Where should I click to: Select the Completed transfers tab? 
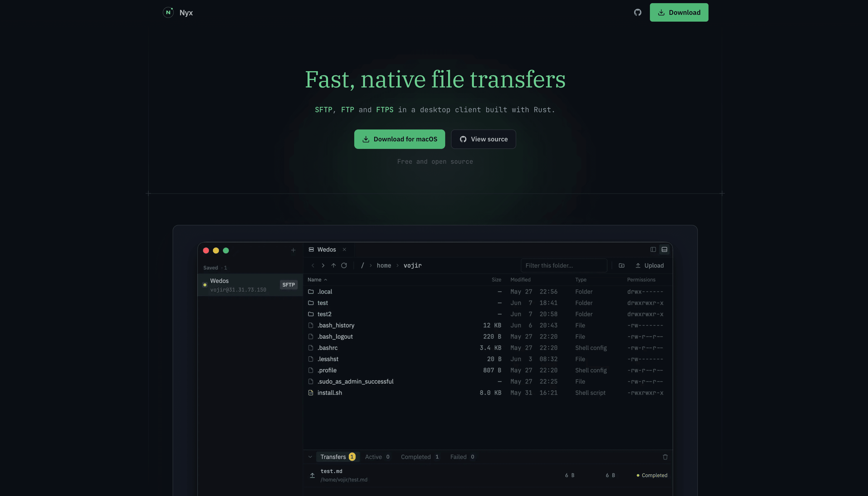click(x=420, y=457)
